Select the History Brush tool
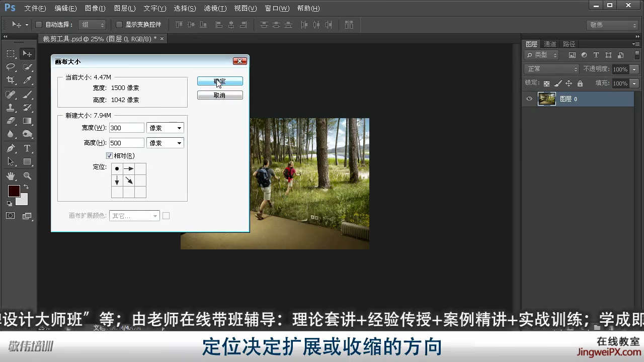644x362 pixels. pos(27,108)
